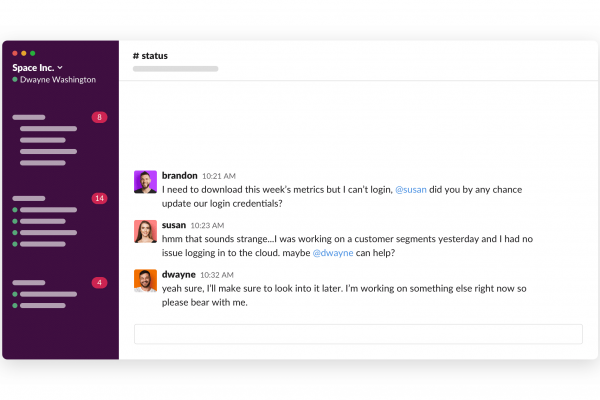Screen dimensions: 600x400
Task: Click the red 8 unread badge
Action: pyautogui.click(x=99, y=117)
